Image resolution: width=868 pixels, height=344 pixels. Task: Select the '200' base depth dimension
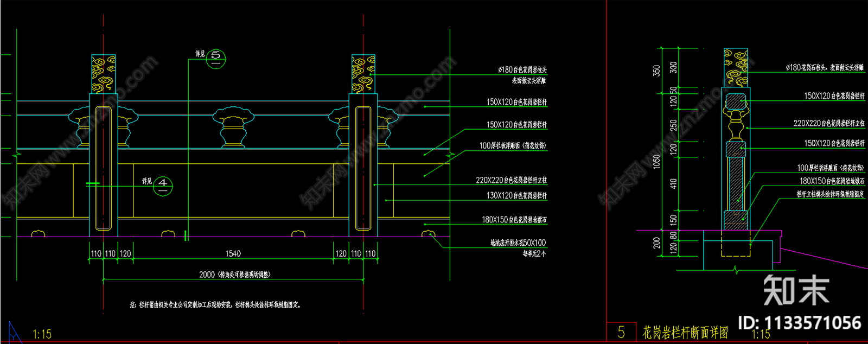pos(657,243)
